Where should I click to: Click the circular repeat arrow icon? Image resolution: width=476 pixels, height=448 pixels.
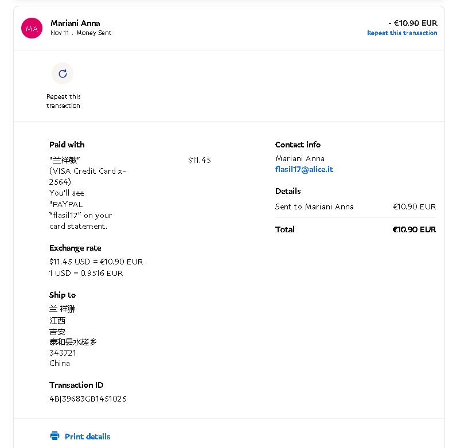tap(63, 73)
